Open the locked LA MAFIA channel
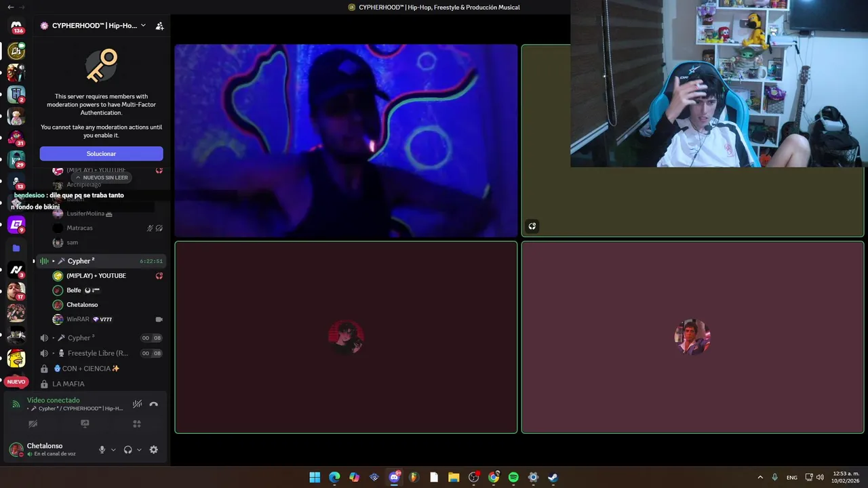The image size is (868, 488). pyautogui.click(x=100, y=384)
